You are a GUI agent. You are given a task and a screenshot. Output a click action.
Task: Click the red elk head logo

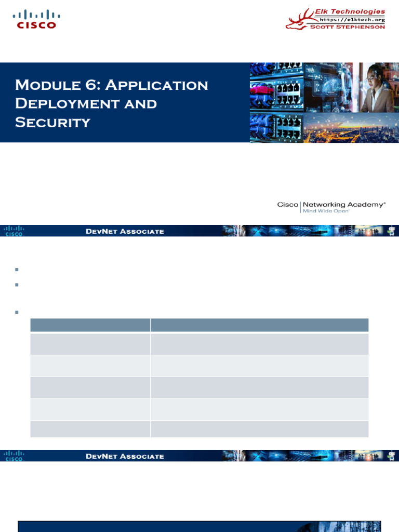point(297,20)
